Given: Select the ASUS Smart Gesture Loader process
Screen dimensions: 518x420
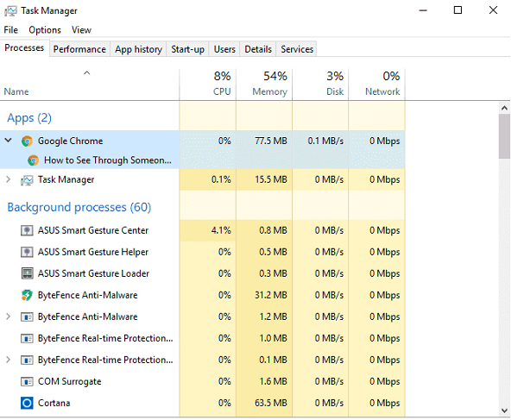Looking at the screenshot, I should (x=93, y=273).
